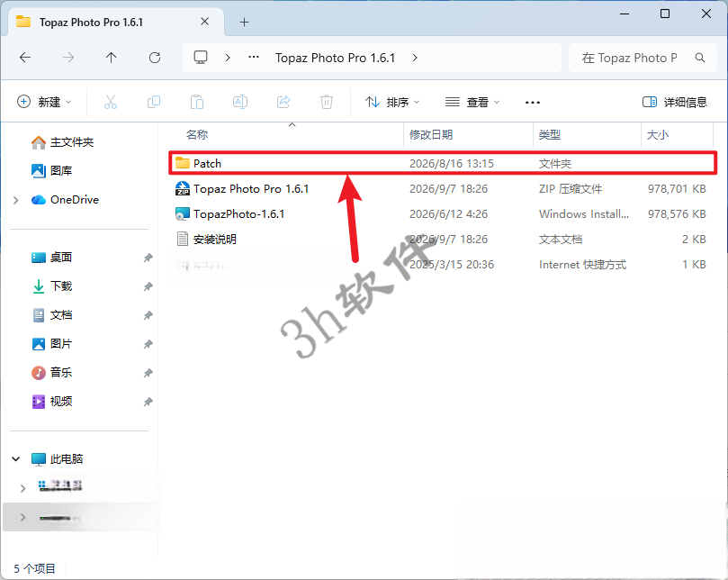The image size is (728, 580).
Task: Select the Topaz Photo Pro 1.6.1 breadcrumb
Action: pyautogui.click(x=335, y=58)
